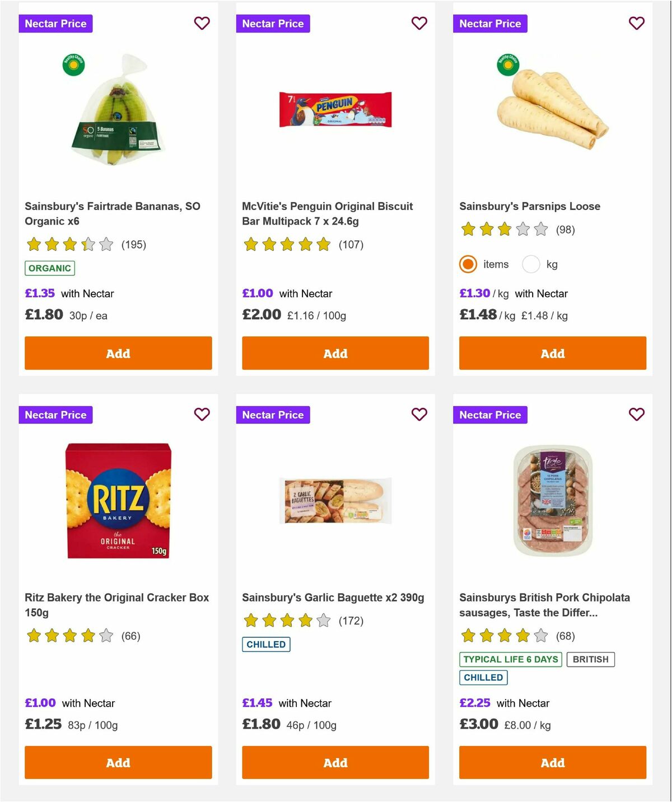
Task: Toggle favourite on pork chipolata sausages
Action: [636, 414]
